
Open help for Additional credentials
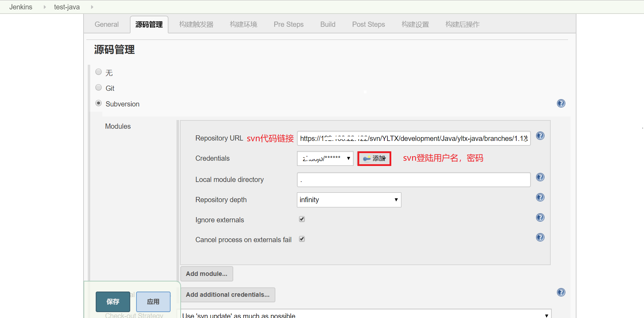[561, 292]
